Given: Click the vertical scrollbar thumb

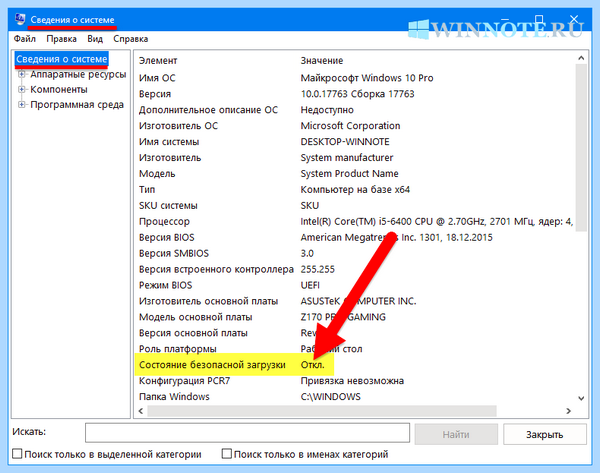Looking at the screenshot, I should point(581,148).
